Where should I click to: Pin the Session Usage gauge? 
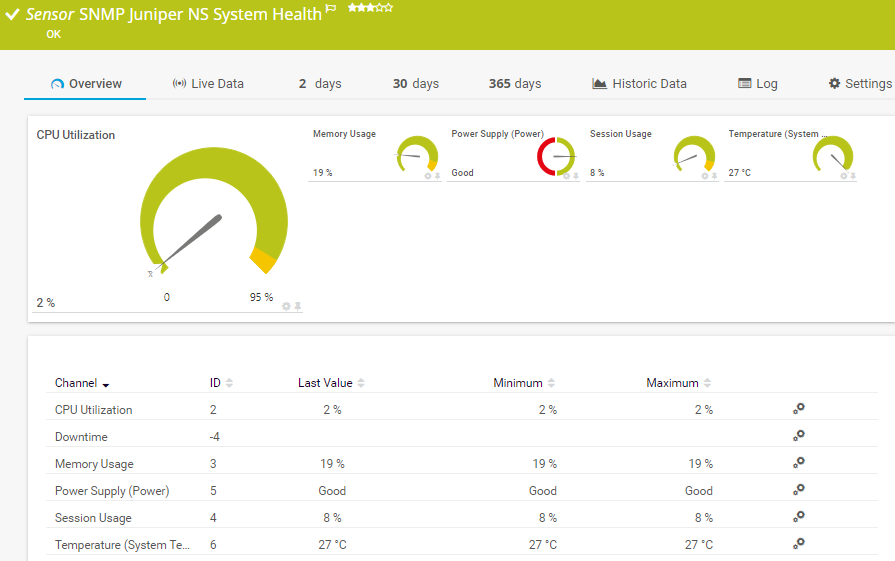pyautogui.click(x=714, y=176)
